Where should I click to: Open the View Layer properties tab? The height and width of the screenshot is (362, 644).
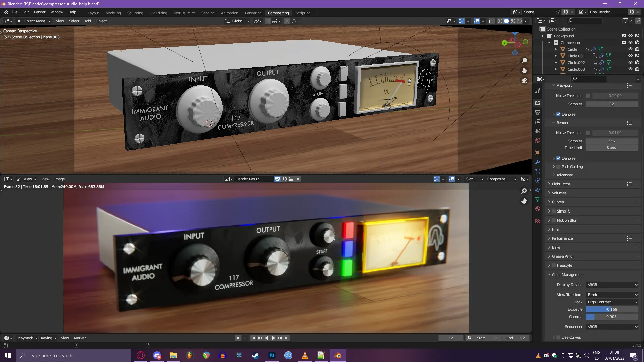coord(538,121)
